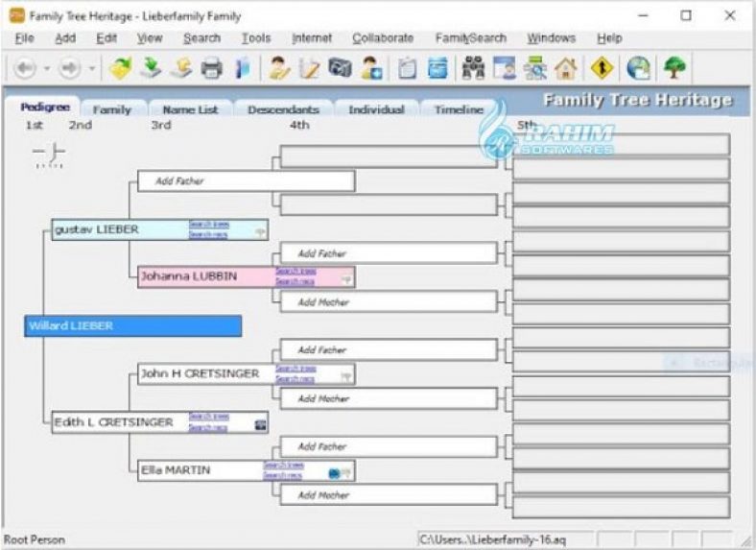Viewport: 756px width, 550px height.
Task: Open the File menu
Action: click(x=25, y=38)
